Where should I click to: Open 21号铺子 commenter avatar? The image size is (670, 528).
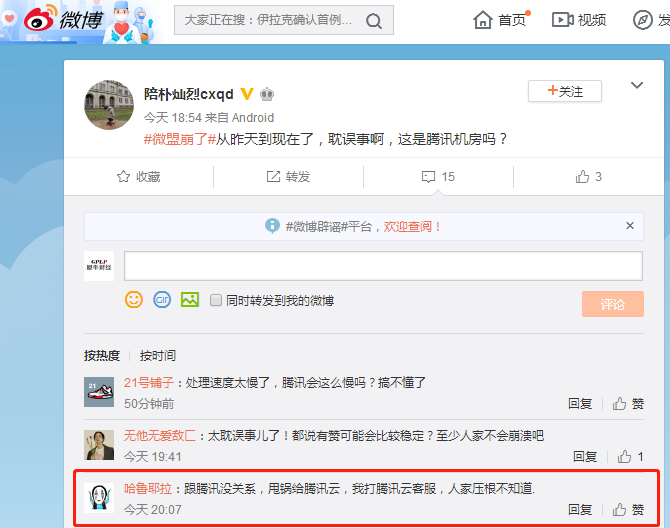point(99,392)
